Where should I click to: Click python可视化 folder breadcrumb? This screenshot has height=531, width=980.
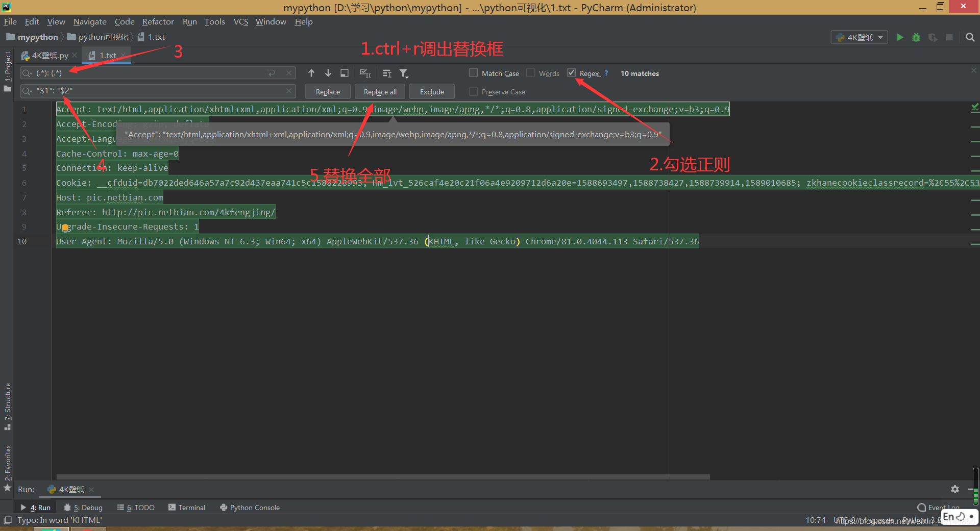pyautogui.click(x=98, y=37)
